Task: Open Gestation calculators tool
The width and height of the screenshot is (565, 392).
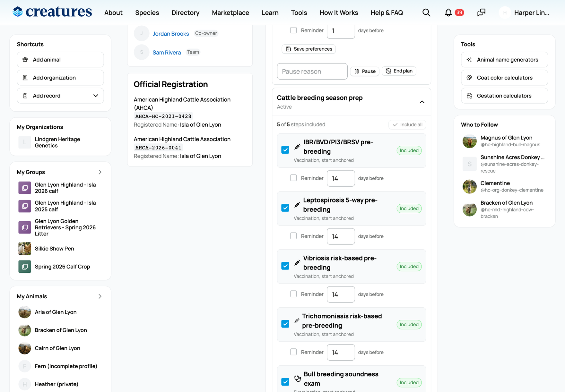Action: (x=504, y=96)
